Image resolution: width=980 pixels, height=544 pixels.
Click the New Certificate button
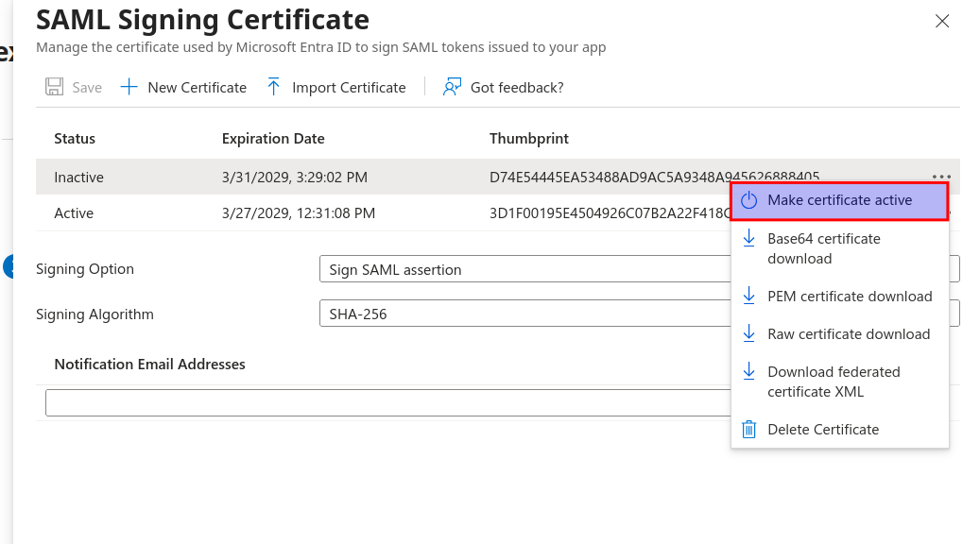[183, 86]
